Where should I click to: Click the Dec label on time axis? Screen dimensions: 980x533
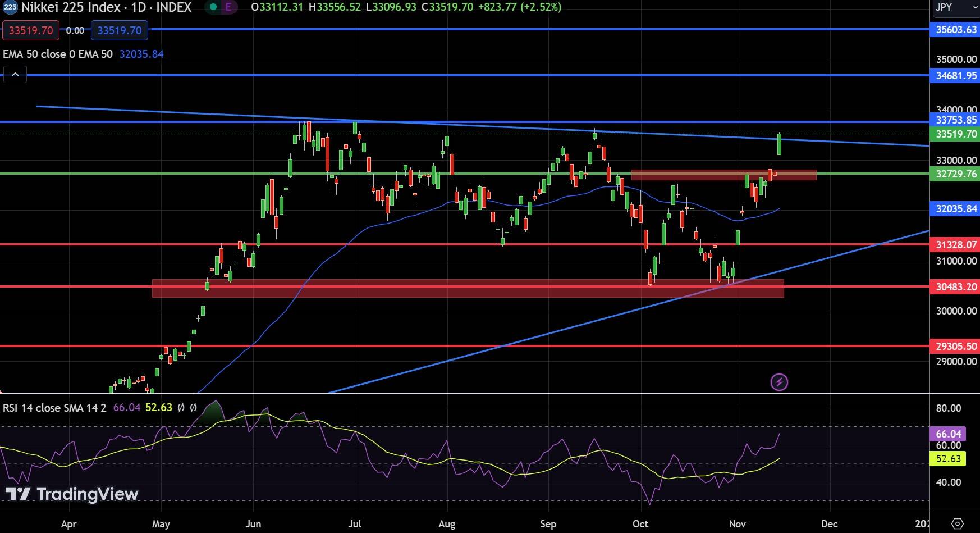coord(829,524)
